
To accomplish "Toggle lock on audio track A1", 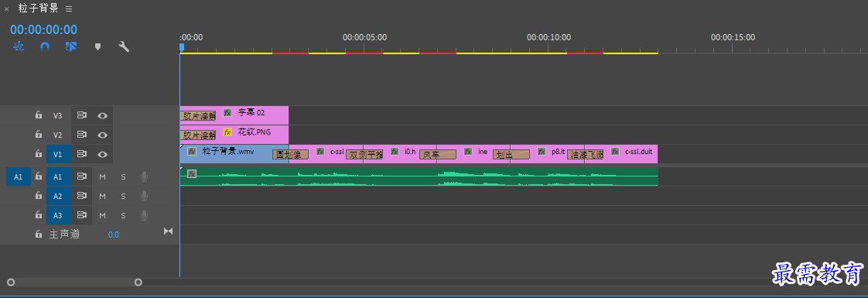I will [38, 176].
